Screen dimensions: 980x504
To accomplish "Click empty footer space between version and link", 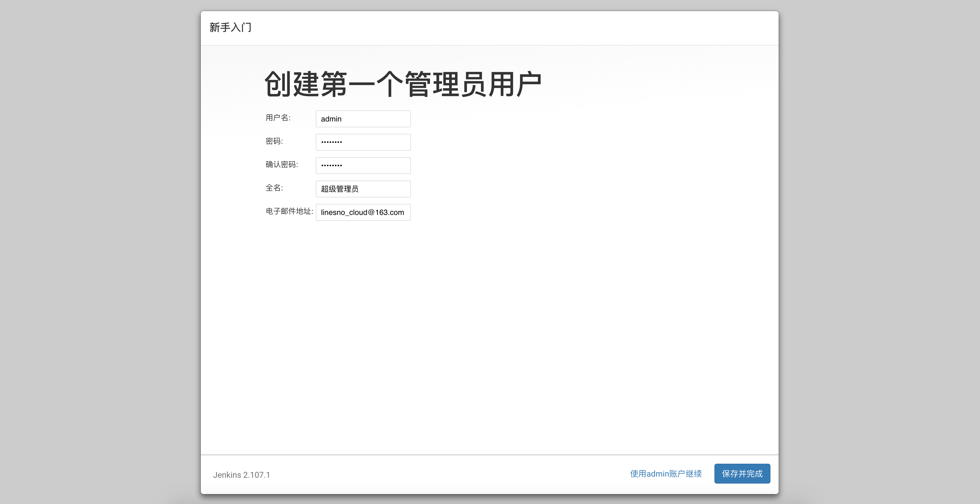I will (x=449, y=474).
